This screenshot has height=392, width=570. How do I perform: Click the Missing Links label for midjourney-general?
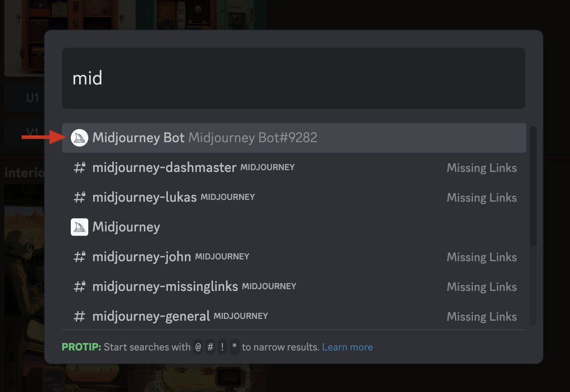tap(482, 316)
